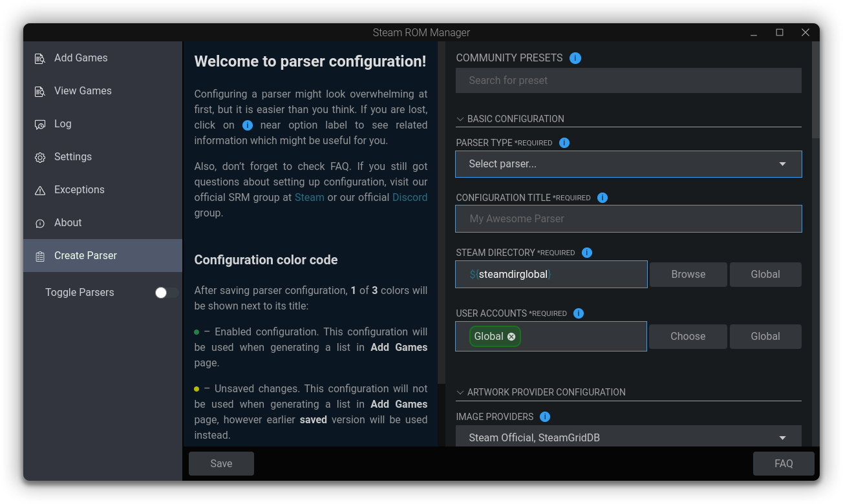
Task: Open the About page
Action: tap(68, 223)
